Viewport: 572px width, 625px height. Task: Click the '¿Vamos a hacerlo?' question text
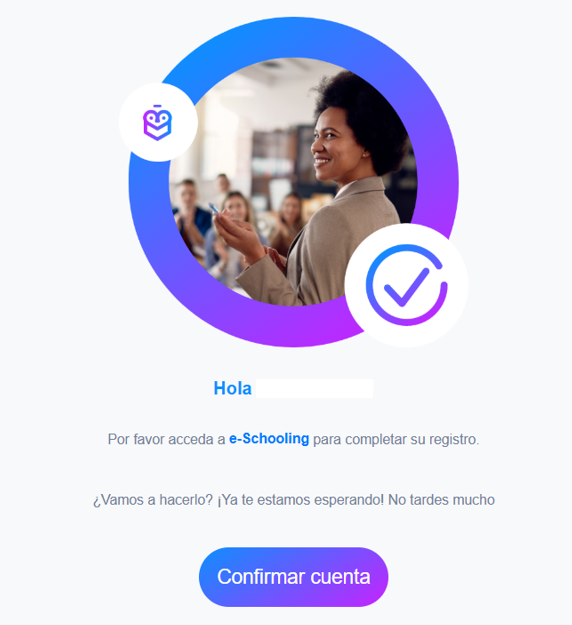(153, 499)
